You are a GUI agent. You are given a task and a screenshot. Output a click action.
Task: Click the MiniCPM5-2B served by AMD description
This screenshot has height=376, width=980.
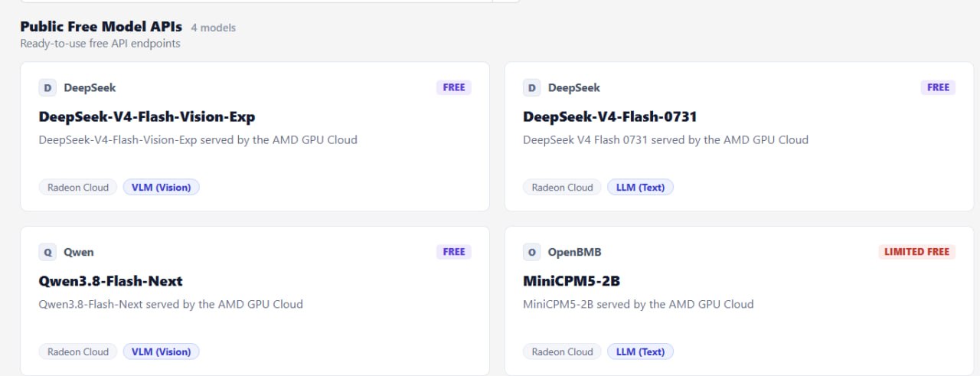pos(639,304)
